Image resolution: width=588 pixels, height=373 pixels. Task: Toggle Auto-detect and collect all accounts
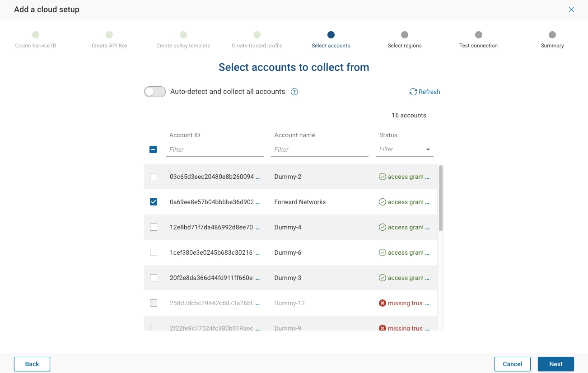155,92
